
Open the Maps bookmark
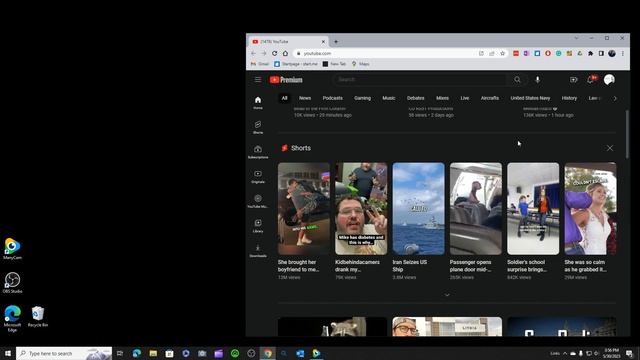pos(360,64)
